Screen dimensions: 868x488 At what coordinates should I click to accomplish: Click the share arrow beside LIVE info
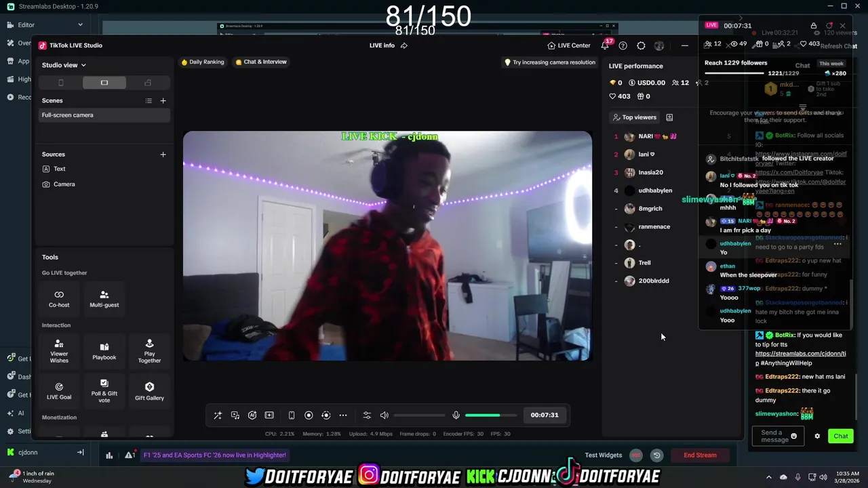pos(404,45)
